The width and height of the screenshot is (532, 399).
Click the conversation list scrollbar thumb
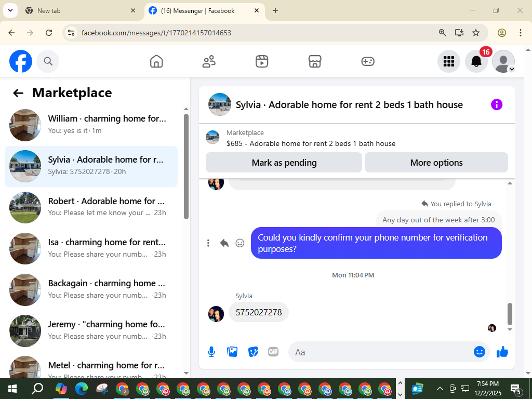pos(186,166)
